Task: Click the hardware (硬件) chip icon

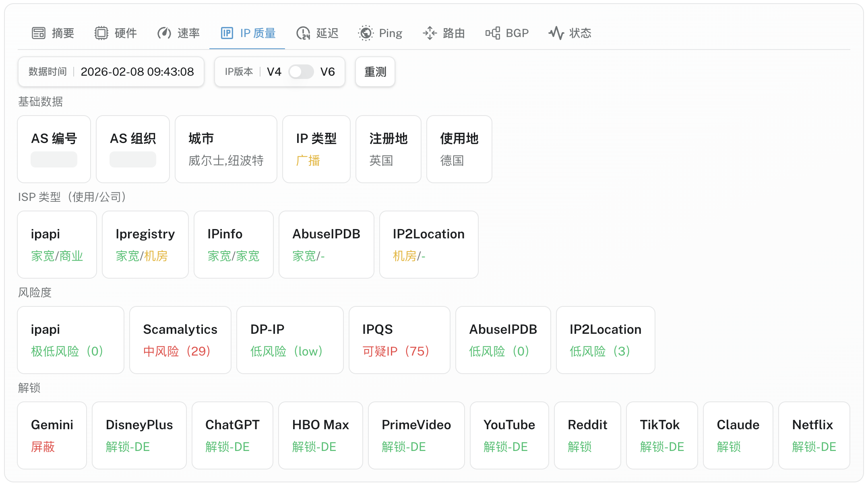Action: pyautogui.click(x=101, y=33)
